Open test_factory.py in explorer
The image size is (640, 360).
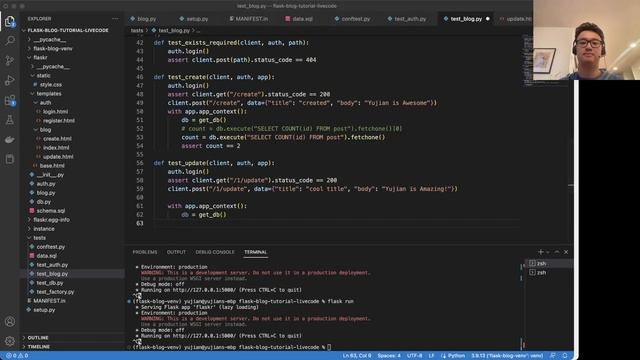coord(55,292)
